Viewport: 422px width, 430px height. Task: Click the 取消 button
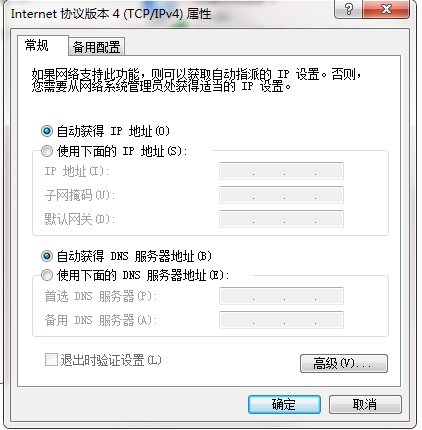point(365,405)
